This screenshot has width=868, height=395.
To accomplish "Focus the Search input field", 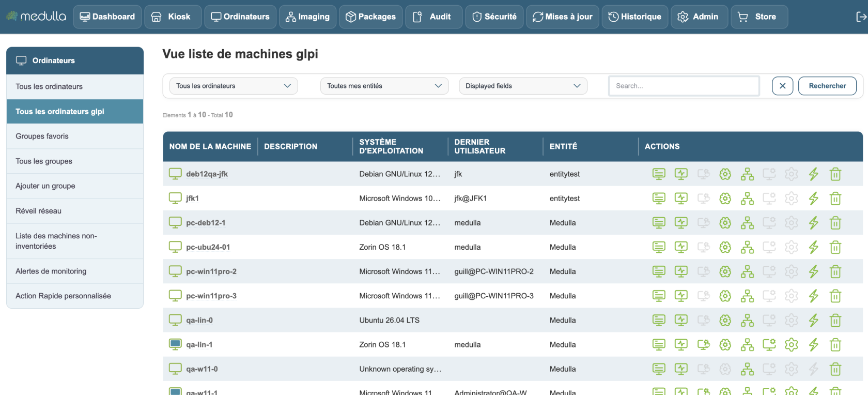I will click(x=684, y=86).
